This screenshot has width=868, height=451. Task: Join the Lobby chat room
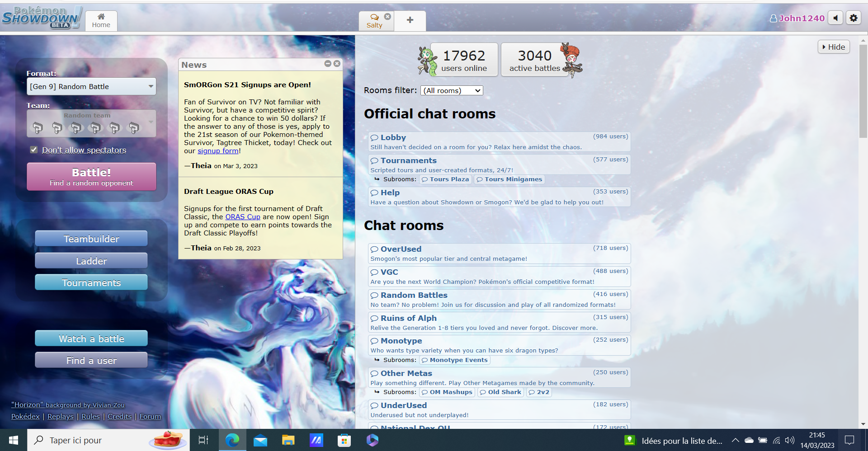499,142
